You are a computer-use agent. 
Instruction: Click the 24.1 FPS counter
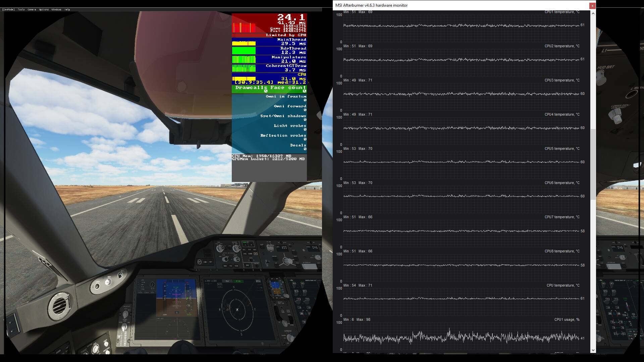(x=291, y=17)
